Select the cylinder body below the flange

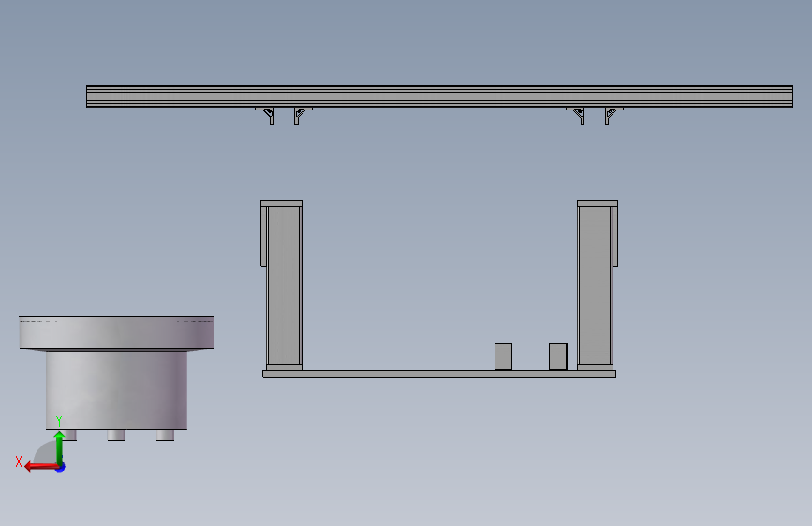click(x=116, y=390)
